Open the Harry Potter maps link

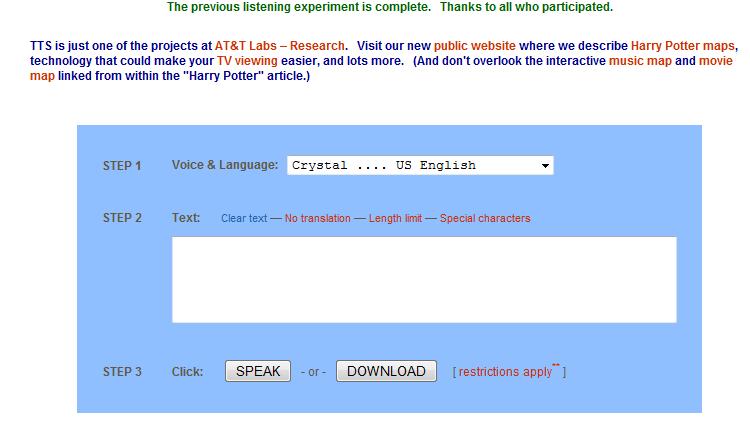(x=683, y=46)
